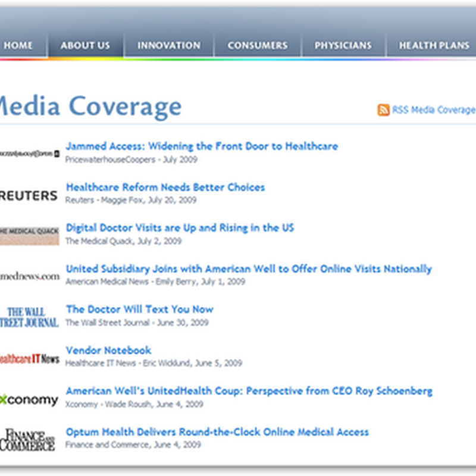
Task: Navigate to the HEALTH PLANS tab
Action: 434,46
